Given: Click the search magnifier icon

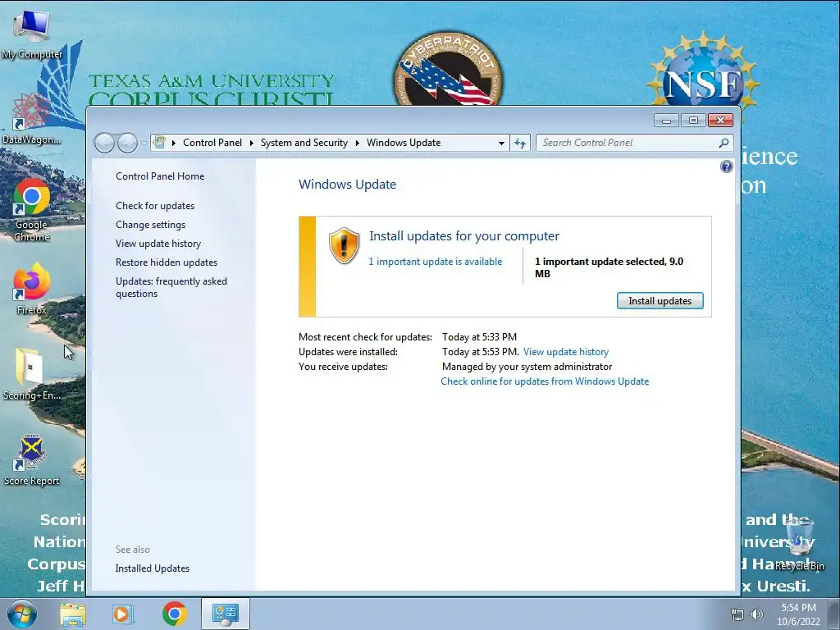Looking at the screenshot, I should click(x=724, y=143).
